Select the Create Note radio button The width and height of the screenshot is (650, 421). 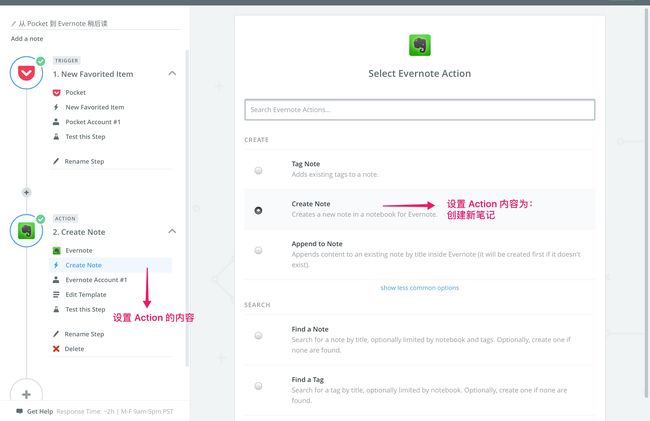click(x=258, y=210)
